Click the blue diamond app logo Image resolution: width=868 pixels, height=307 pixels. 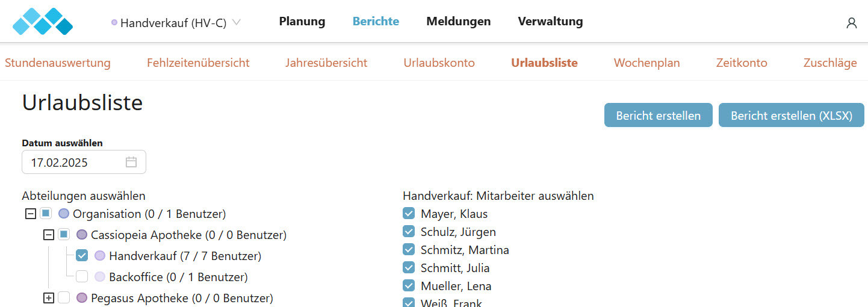tap(42, 21)
